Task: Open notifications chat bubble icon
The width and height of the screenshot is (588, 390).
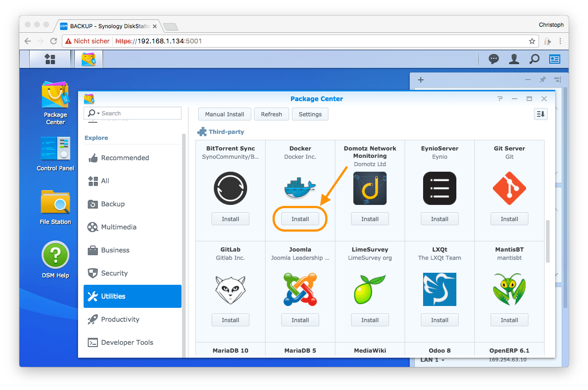Action: [x=494, y=59]
